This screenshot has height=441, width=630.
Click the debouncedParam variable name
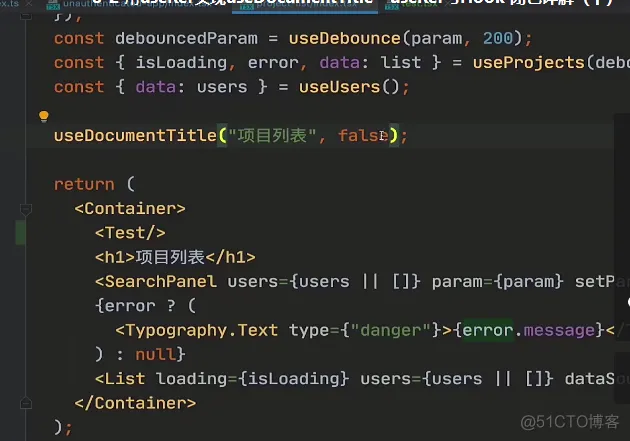click(186, 39)
